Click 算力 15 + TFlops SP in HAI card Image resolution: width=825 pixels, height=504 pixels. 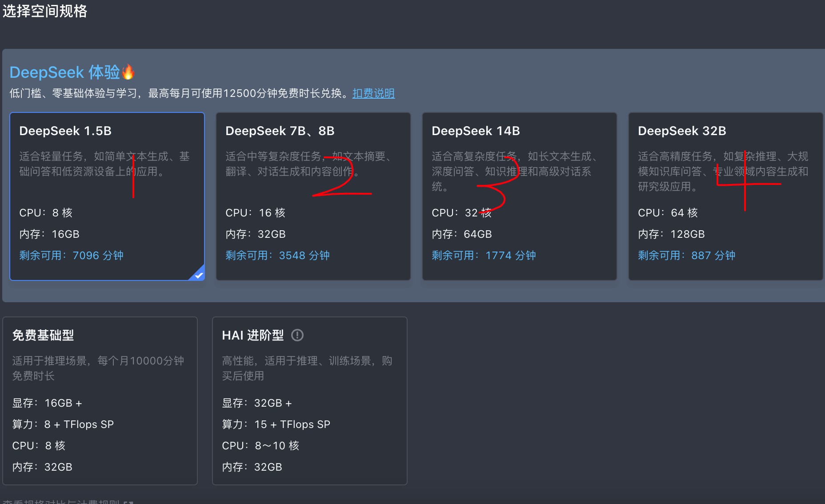click(276, 424)
